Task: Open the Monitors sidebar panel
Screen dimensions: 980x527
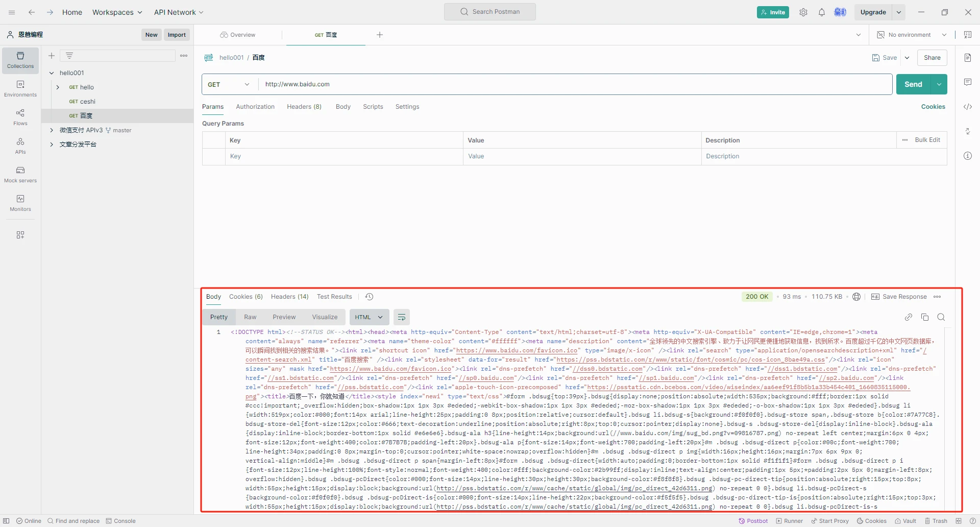Action: [x=20, y=203]
